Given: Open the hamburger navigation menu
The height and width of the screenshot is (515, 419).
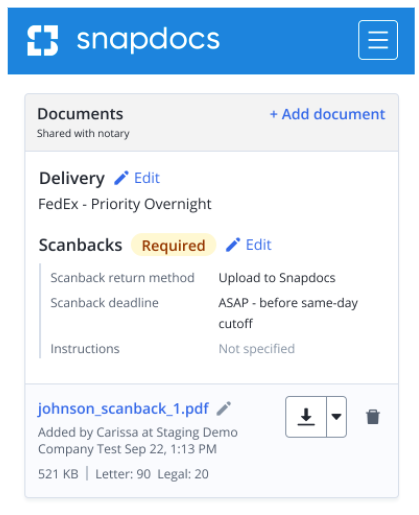Looking at the screenshot, I should 378,40.
